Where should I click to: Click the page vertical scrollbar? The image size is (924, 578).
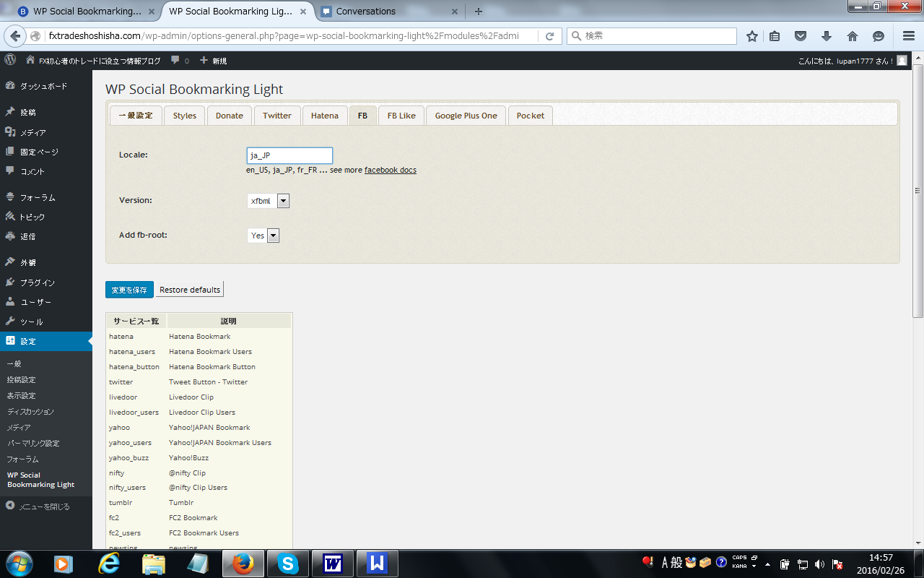click(918, 191)
